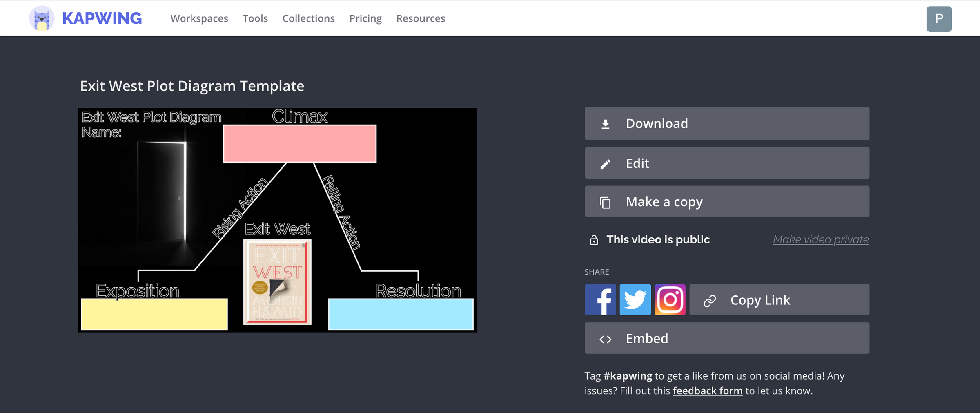Open the Collections menu
Screen dimensions: 980x413
(308, 18)
